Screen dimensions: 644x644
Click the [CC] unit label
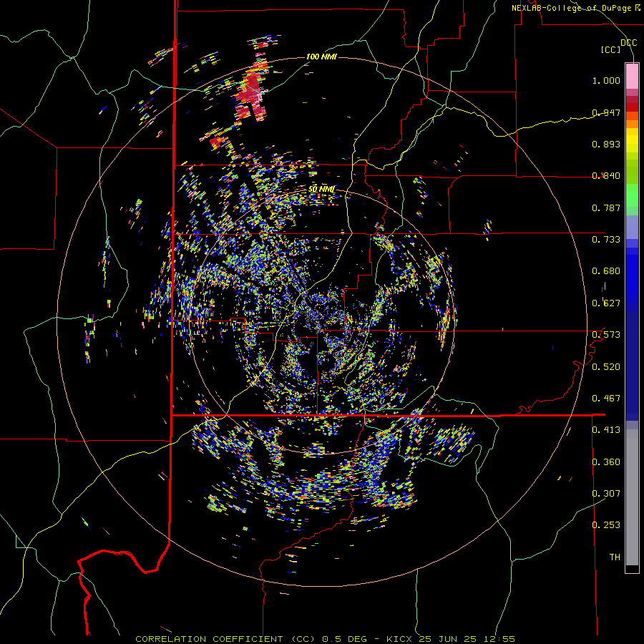[610, 49]
